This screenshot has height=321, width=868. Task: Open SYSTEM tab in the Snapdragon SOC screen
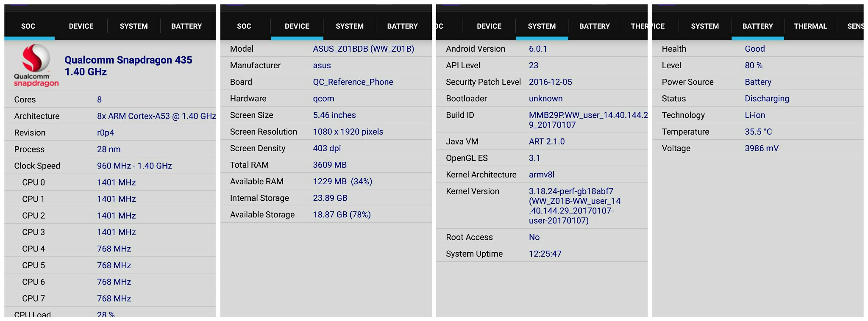click(134, 26)
